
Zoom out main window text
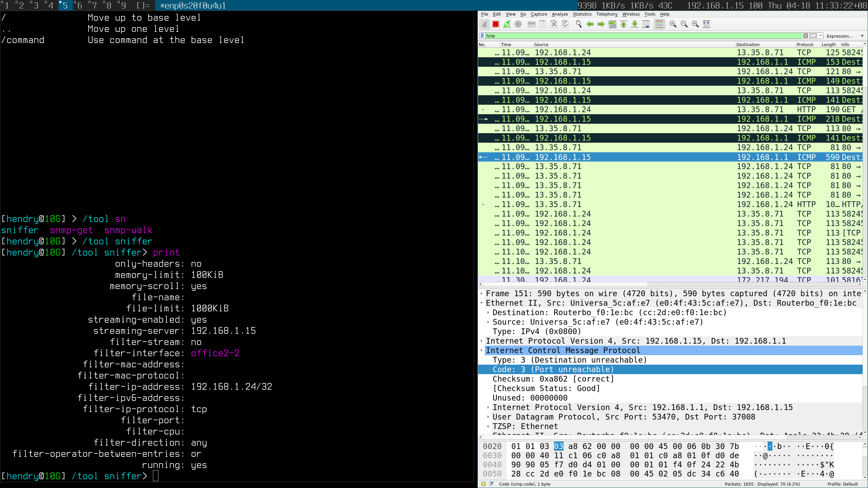[x=684, y=24]
